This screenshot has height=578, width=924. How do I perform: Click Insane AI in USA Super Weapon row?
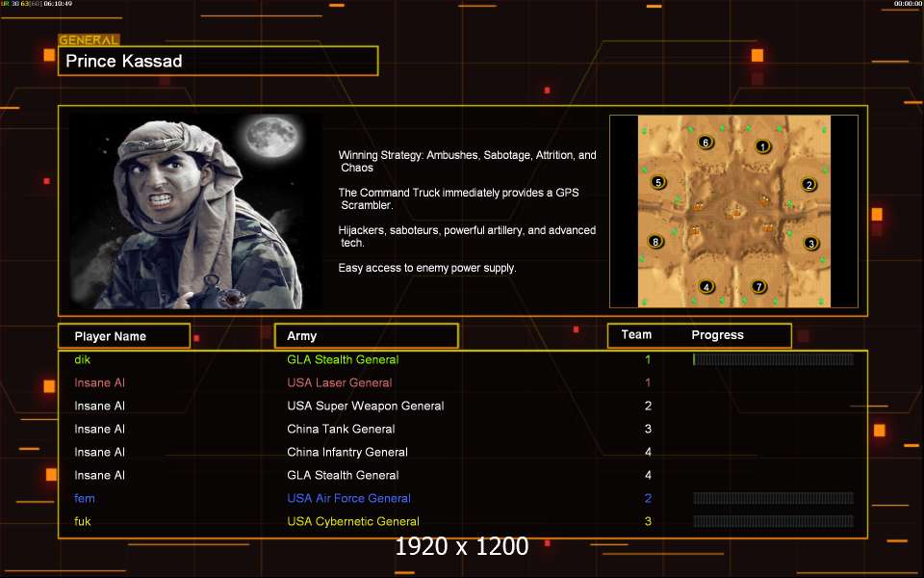pyautogui.click(x=99, y=406)
